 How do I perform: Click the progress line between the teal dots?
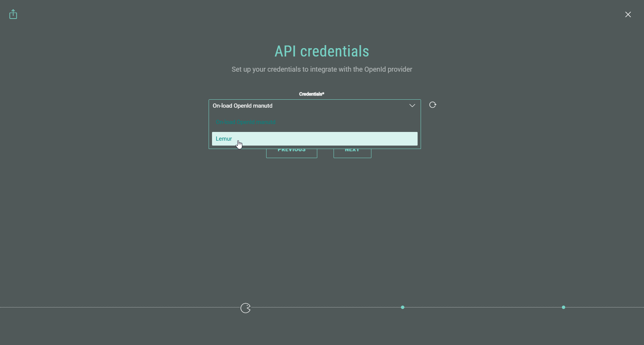(x=483, y=307)
